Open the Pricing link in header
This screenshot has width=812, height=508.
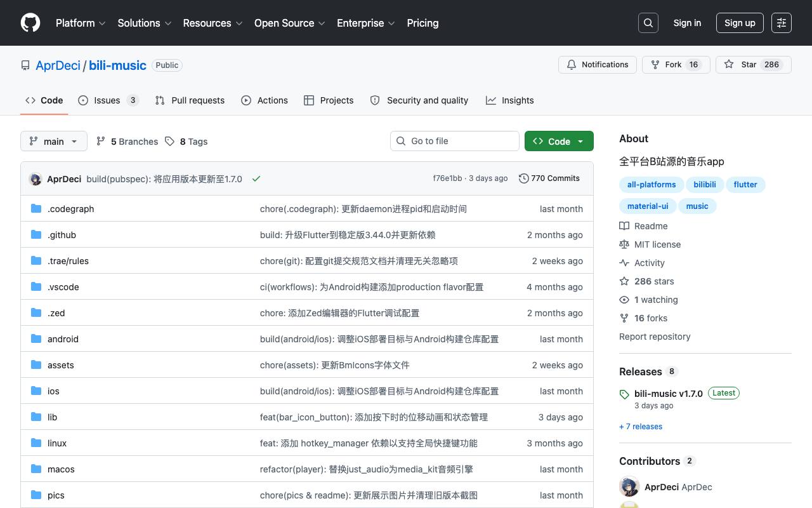click(422, 23)
